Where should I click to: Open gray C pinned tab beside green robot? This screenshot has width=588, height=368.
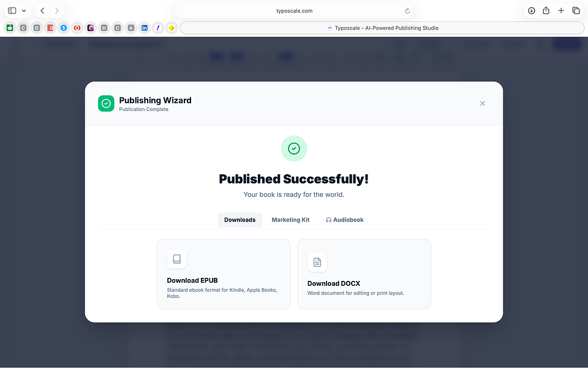coord(23,28)
